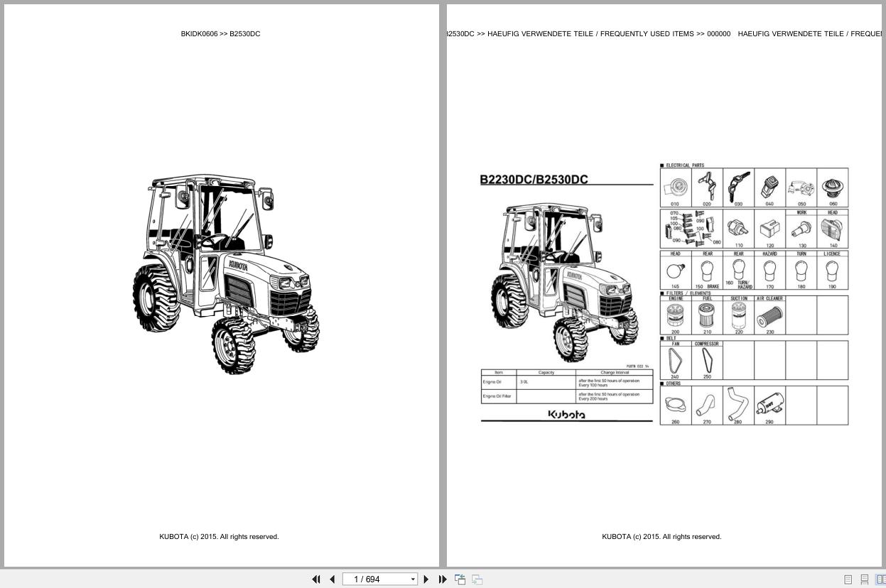Screen dimensions: 886x588
Task: Click the compressor belt part 250
Action: pos(707,361)
